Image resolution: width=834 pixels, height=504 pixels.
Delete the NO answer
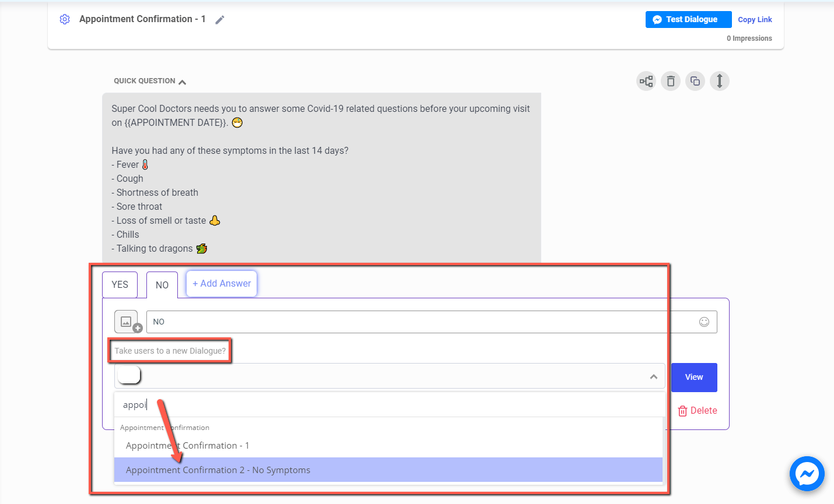(698, 411)
